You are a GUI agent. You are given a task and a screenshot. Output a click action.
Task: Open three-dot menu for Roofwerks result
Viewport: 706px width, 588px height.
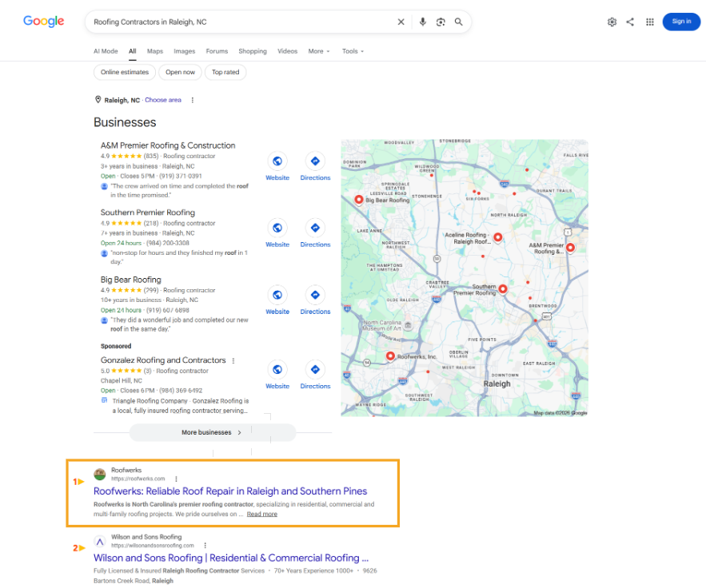tap(176, 479)
